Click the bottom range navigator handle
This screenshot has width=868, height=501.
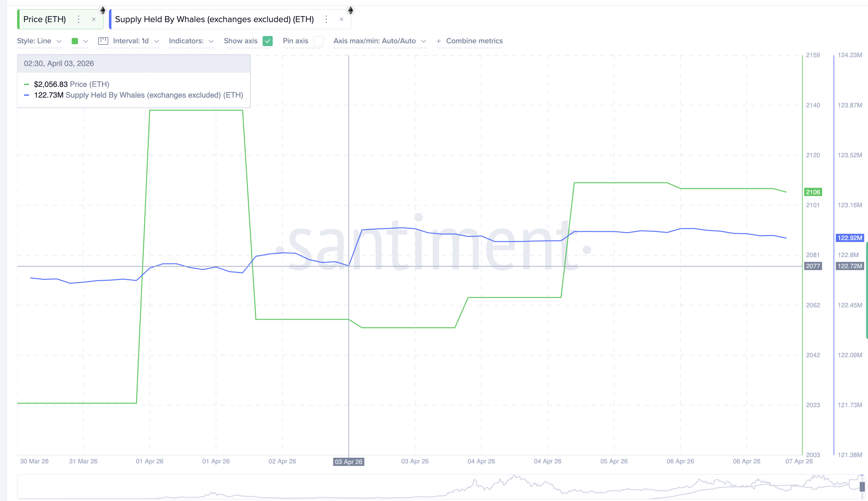click(862, 486)
